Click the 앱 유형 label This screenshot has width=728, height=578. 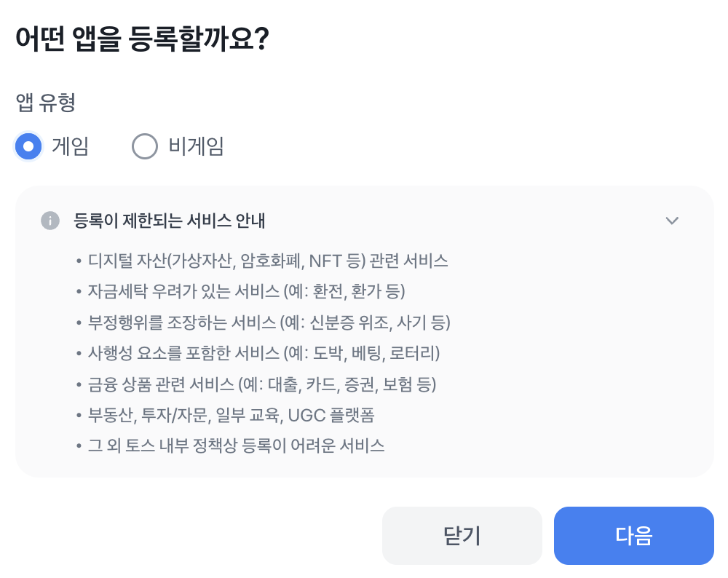(x=46, y=103)
